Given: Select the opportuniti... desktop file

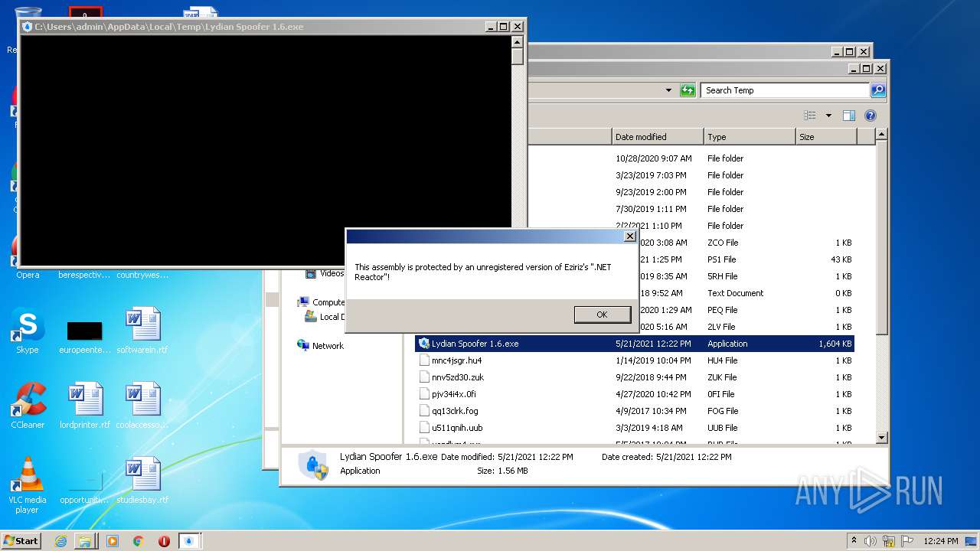Looking at the screenshot, I should (85, 488).
